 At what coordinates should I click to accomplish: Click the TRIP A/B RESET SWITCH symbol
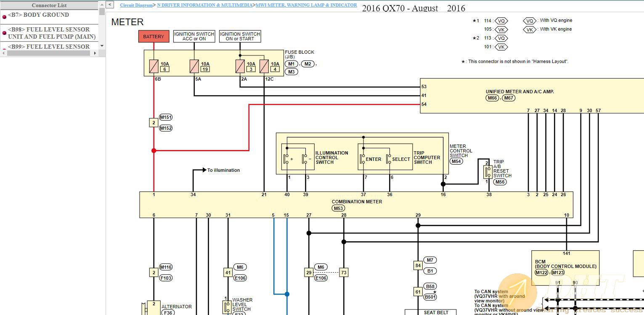(x=488, y=172)
